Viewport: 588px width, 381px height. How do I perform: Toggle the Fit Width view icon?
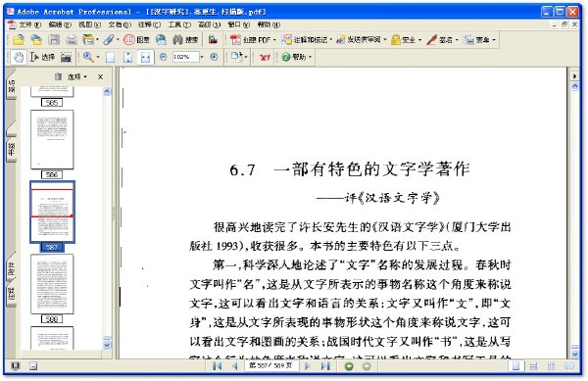145,57
